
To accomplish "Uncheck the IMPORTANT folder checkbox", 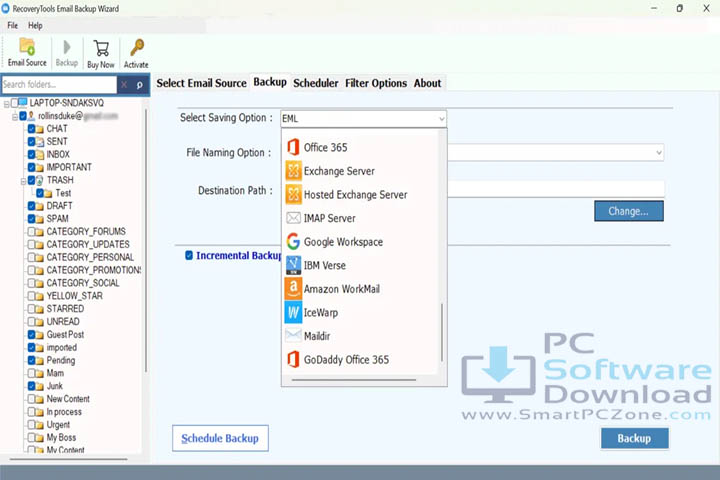I will click(x=31, y=167).
